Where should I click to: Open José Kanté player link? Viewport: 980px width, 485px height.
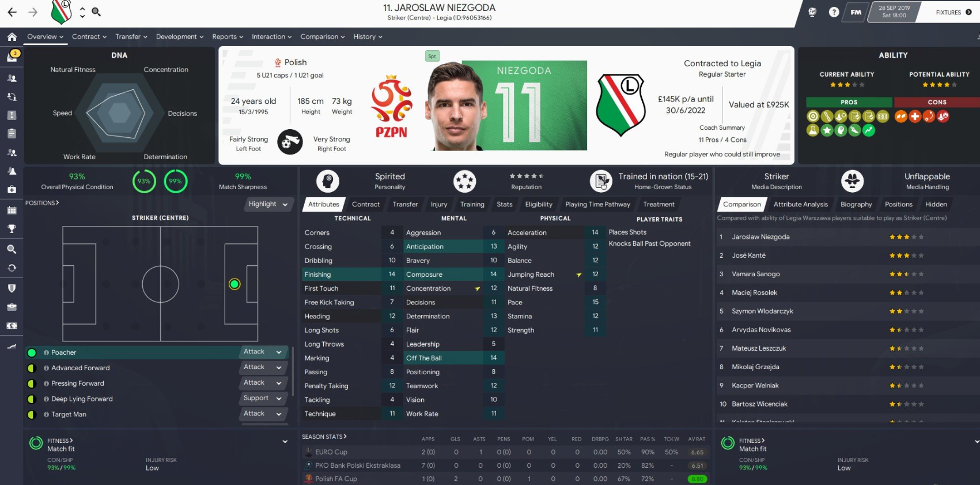(748, 255)
